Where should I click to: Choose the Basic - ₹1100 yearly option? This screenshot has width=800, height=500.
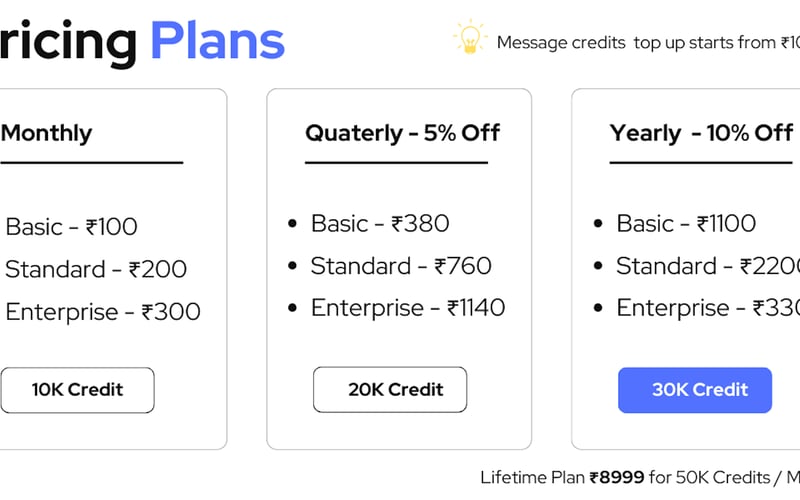click(x=686, y=223)
